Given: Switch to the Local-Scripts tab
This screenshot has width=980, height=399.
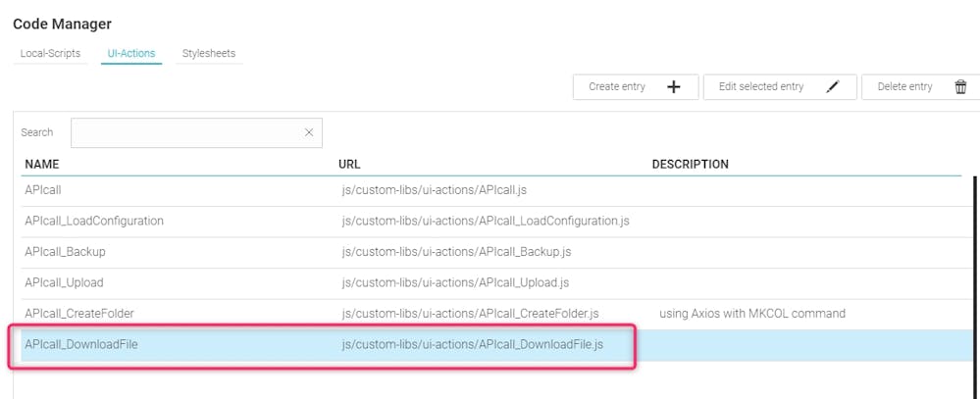Looking at the screenshot, I should [x=50, y=53].
